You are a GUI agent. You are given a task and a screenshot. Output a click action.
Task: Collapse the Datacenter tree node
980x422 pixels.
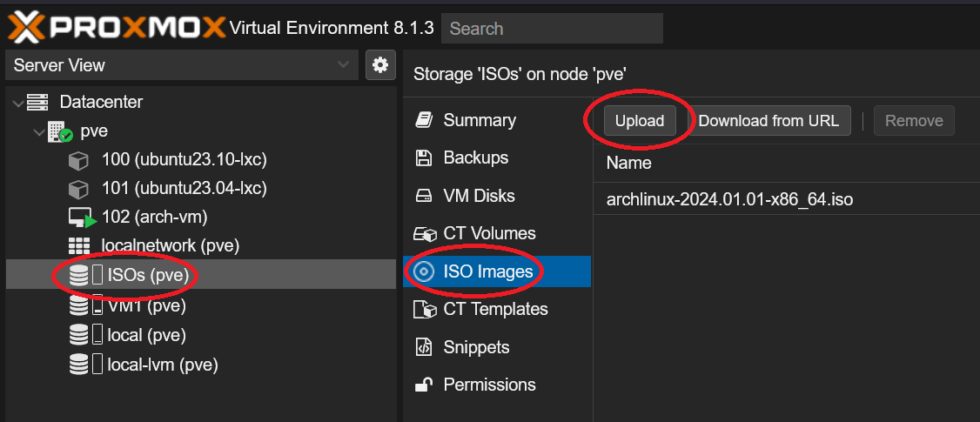[17, 102]
